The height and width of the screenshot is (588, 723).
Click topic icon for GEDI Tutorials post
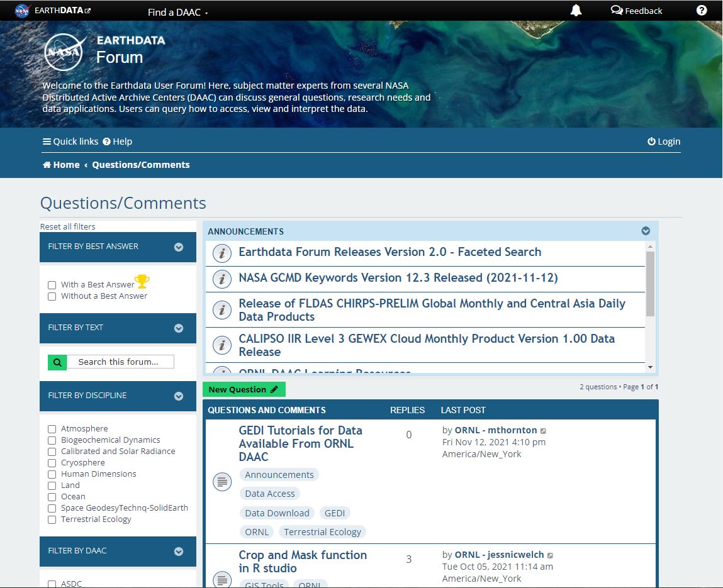[x=221, y=482]
